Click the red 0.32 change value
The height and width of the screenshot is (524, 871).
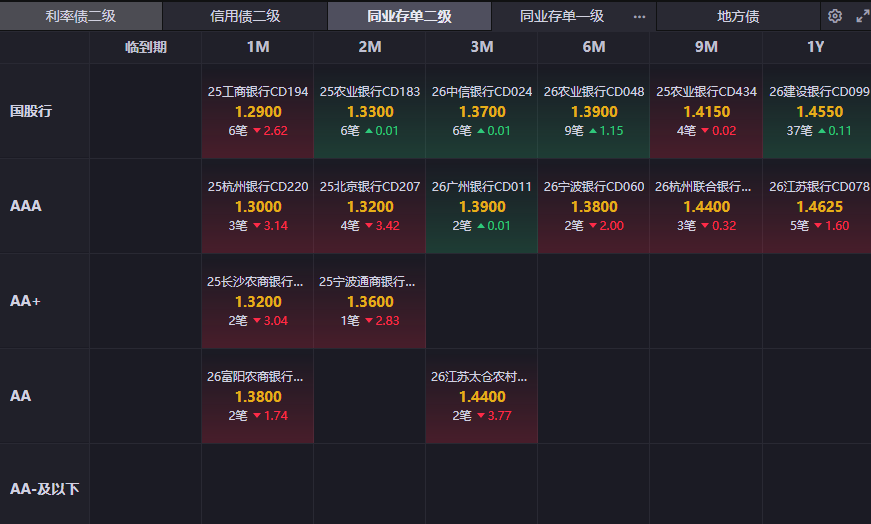point(724,226)
